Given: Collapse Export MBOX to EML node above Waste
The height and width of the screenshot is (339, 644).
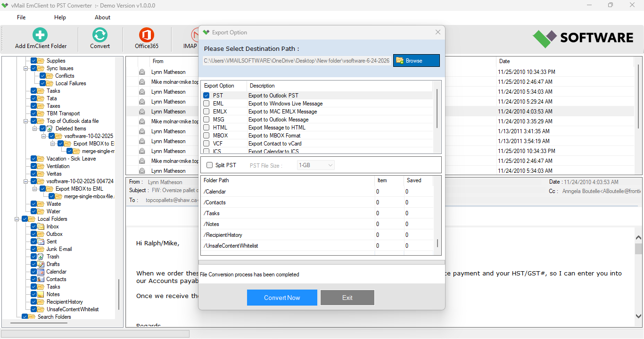Looking at the screenshot, I should [35, 189].
